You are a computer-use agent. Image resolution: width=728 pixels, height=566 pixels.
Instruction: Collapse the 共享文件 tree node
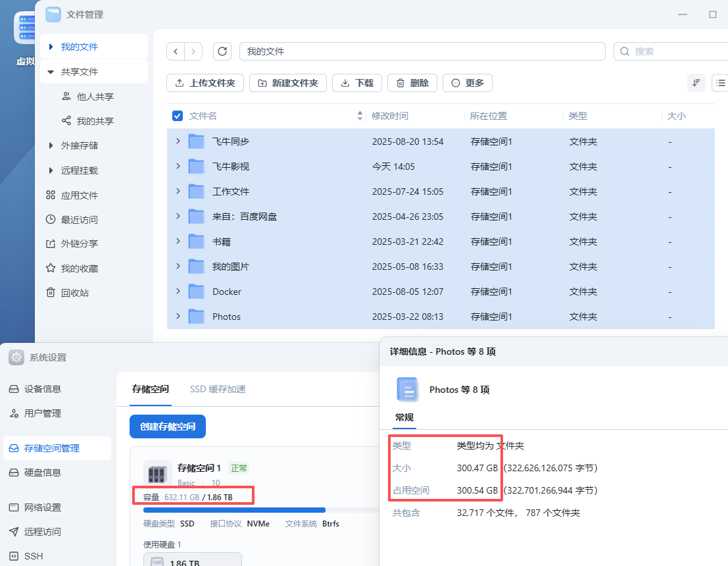coord(51,72)
